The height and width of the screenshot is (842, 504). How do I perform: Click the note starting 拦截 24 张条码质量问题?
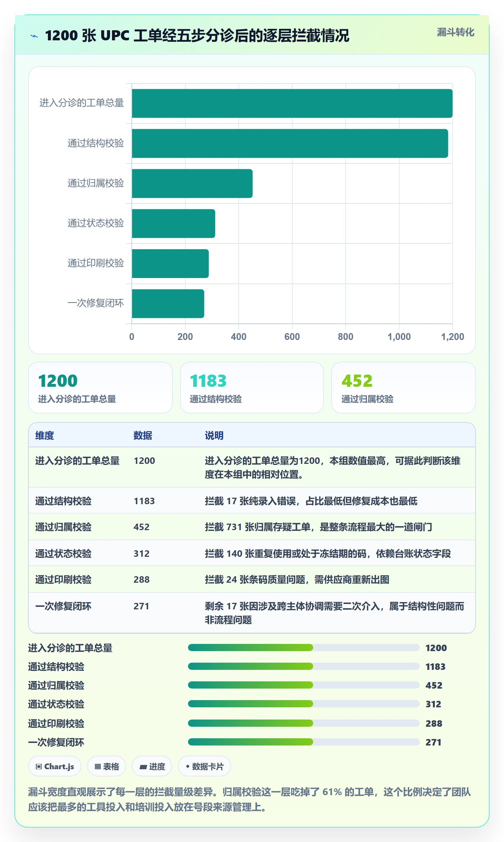point(297,579)
